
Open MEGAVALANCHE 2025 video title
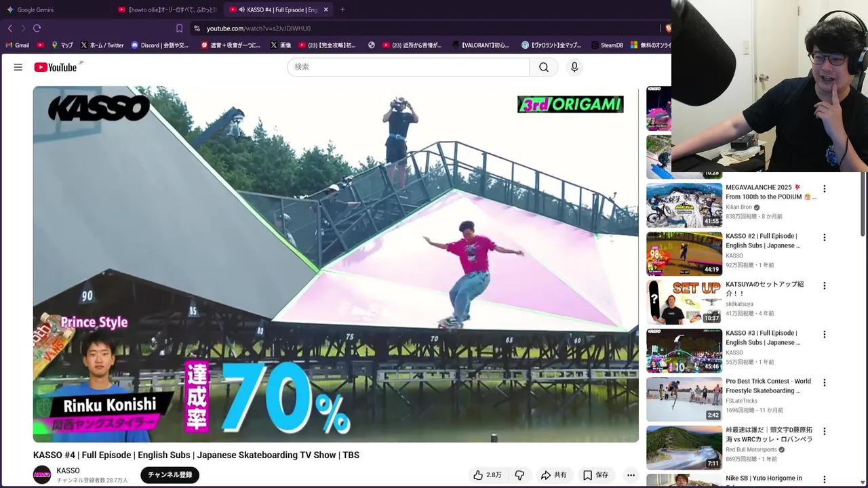point(771,192)
